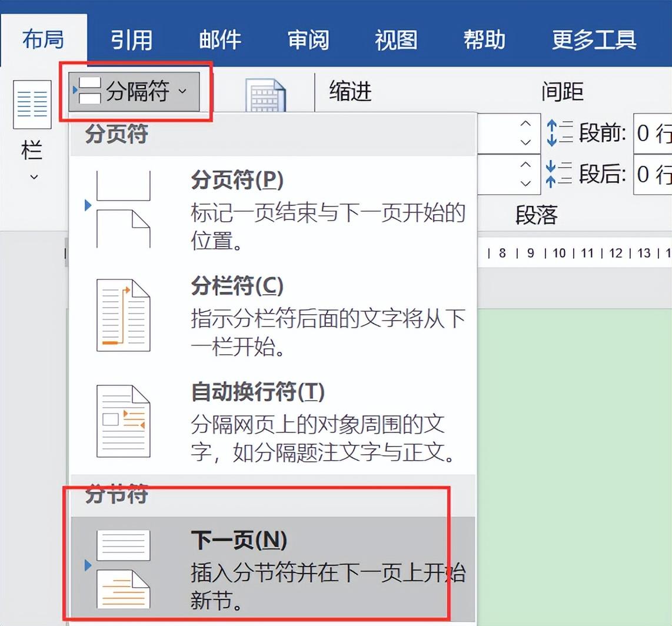Click description text 标记一页结束与下一页开始的位置
This screenshot has height=626, width=672.
[328, 227]
